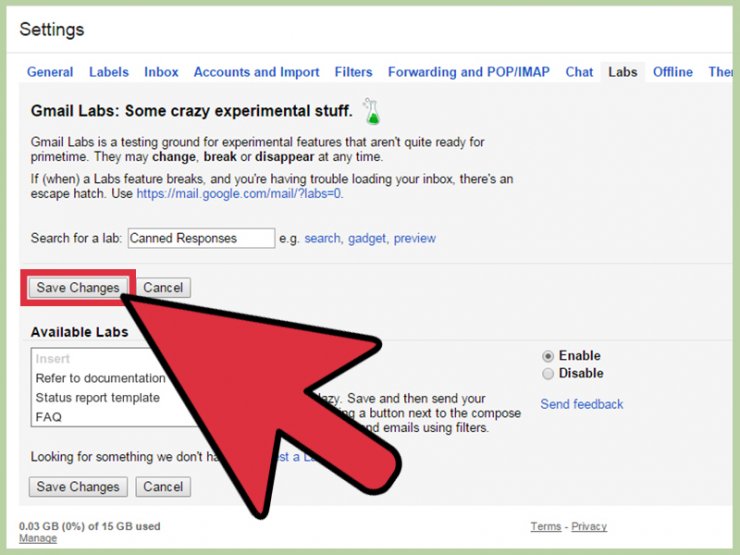Image resolution: width=740 pixels, height=555 pixels.
Task: Open the Terms link
Action: point(546,526)
